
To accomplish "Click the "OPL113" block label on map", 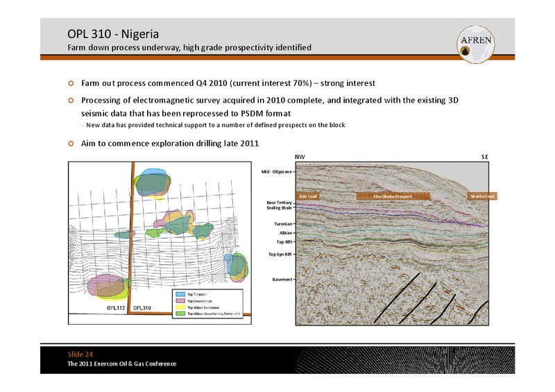I will (116, 308).
